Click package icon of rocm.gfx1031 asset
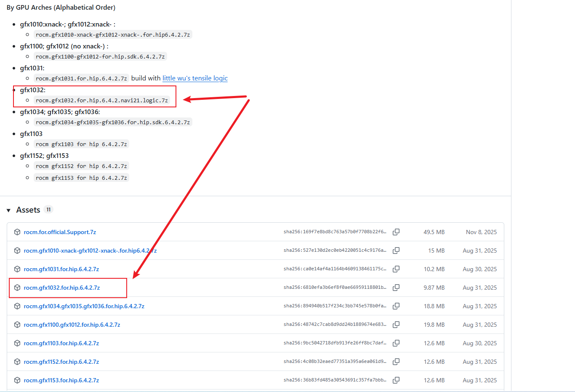Image resolution: width=575 pixels, height=392 pixels. click(17, 269)
